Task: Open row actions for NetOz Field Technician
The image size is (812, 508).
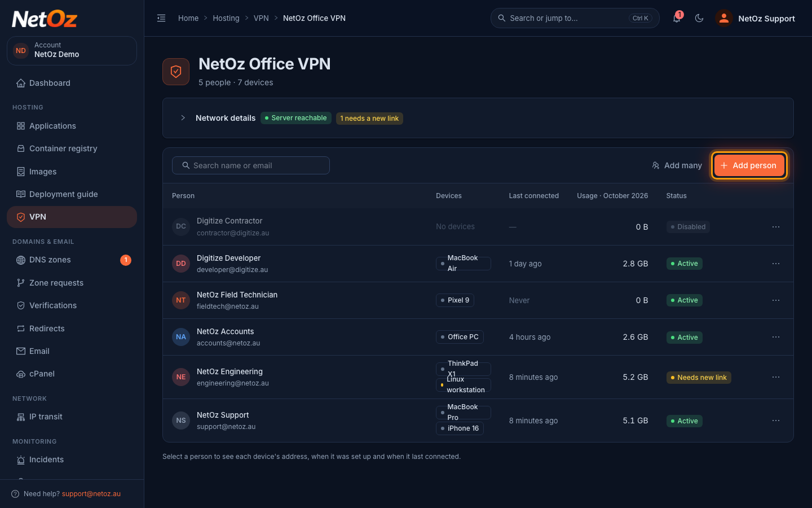Action: tap(776, 300)
